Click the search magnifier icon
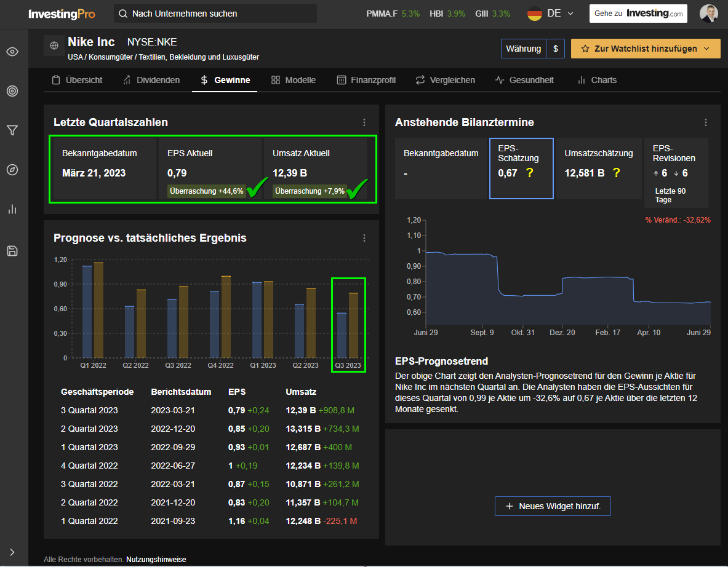 point(122,14)
